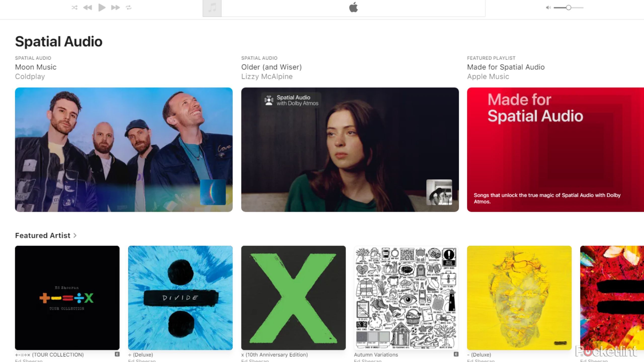Click the Spatial Audio page heading

[x=59, y=41]
